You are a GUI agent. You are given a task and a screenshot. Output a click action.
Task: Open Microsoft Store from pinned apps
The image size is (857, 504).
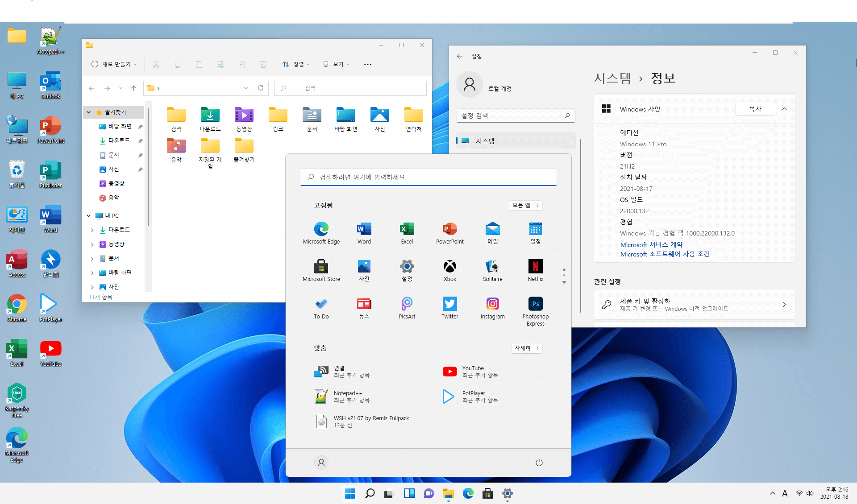[321, 271]
